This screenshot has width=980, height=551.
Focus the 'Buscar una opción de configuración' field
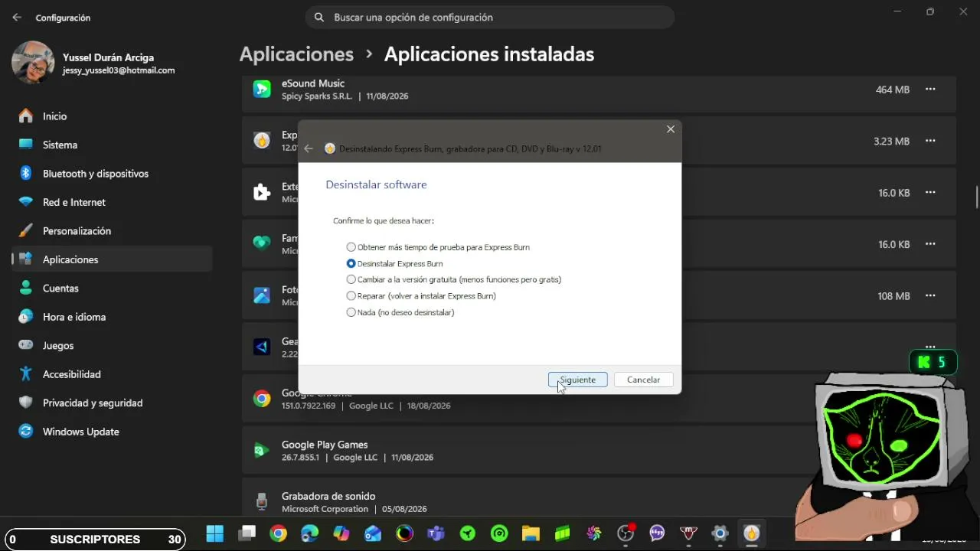[490, 17]
